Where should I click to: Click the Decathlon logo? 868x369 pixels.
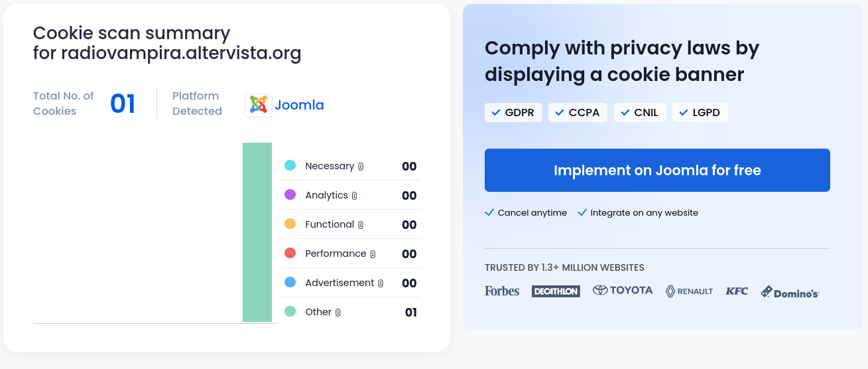[x=556, y=291]
